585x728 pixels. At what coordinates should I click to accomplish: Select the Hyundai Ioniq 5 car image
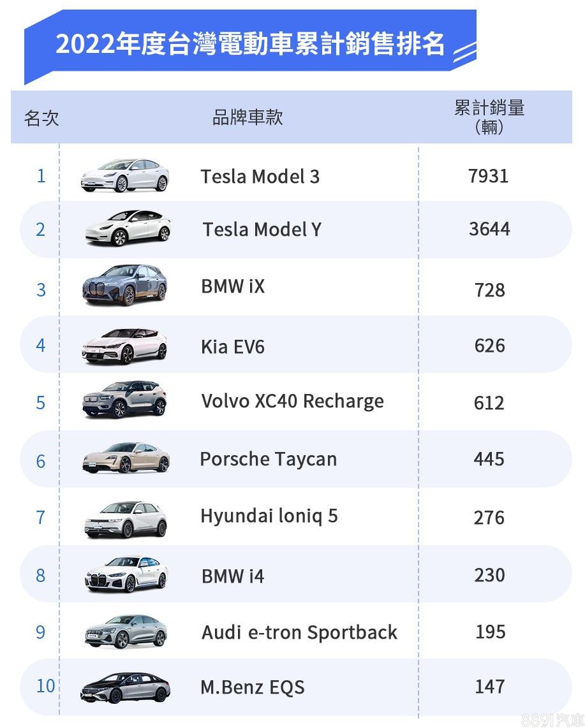click(x=126, y=519)
